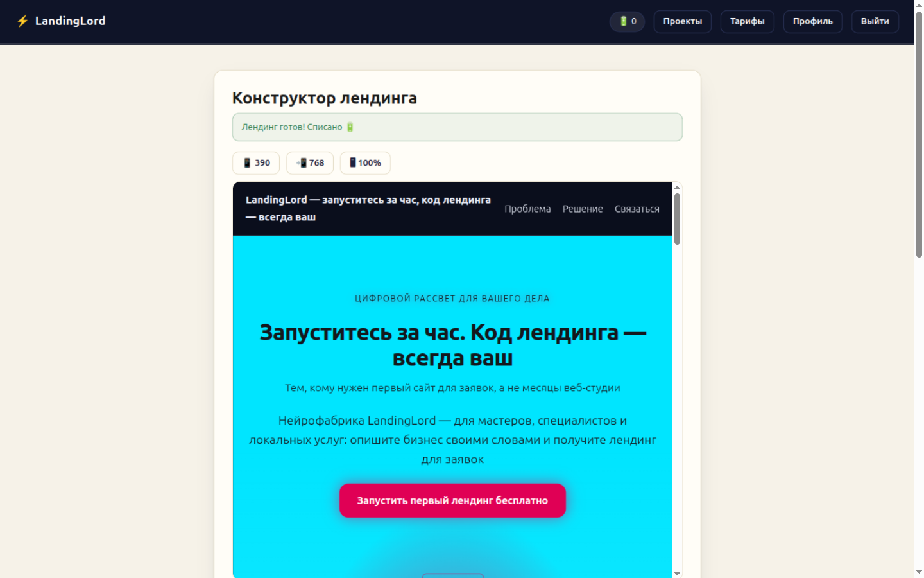Click the Решение link in preview navigation

(583, 209)
